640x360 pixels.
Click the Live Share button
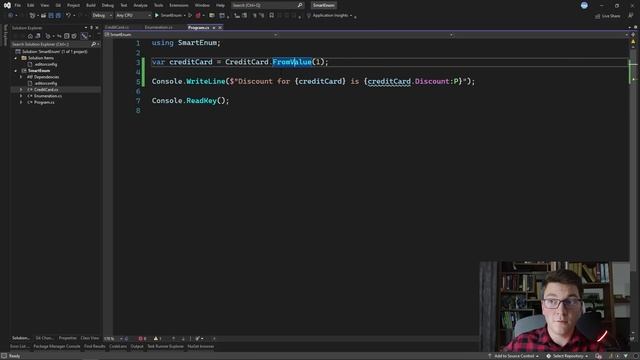[x=608, y=16]
